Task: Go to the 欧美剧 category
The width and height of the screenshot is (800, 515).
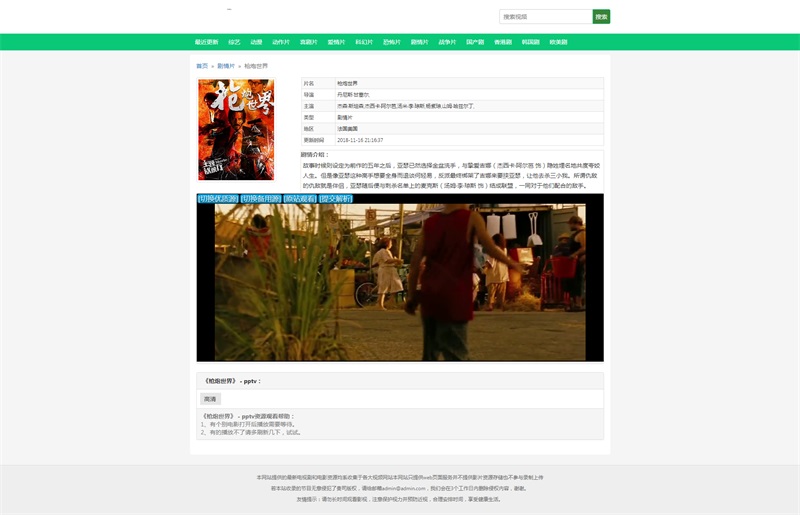Action: 558,42
